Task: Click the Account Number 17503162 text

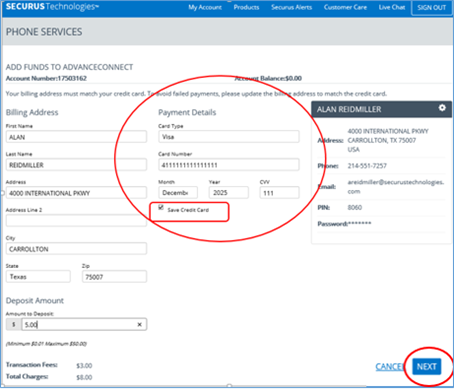Action: coord(46,78)
